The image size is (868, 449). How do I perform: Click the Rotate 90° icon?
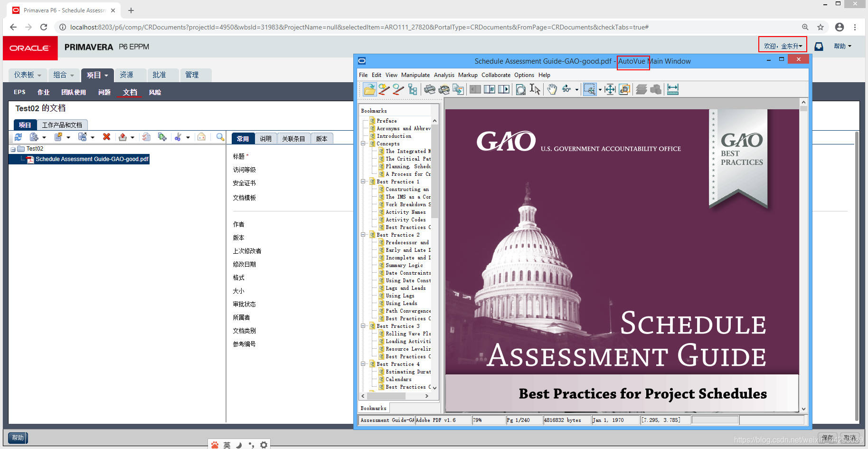566,89
